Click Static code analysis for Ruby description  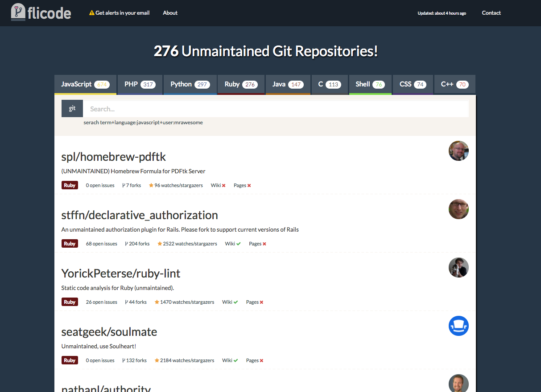pos(118,288)
